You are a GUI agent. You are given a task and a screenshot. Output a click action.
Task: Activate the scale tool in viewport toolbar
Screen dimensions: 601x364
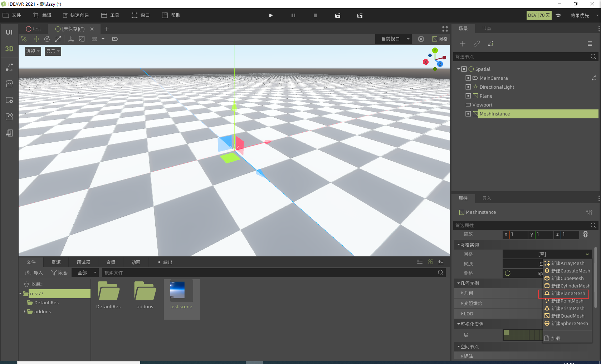pos(58,39)
